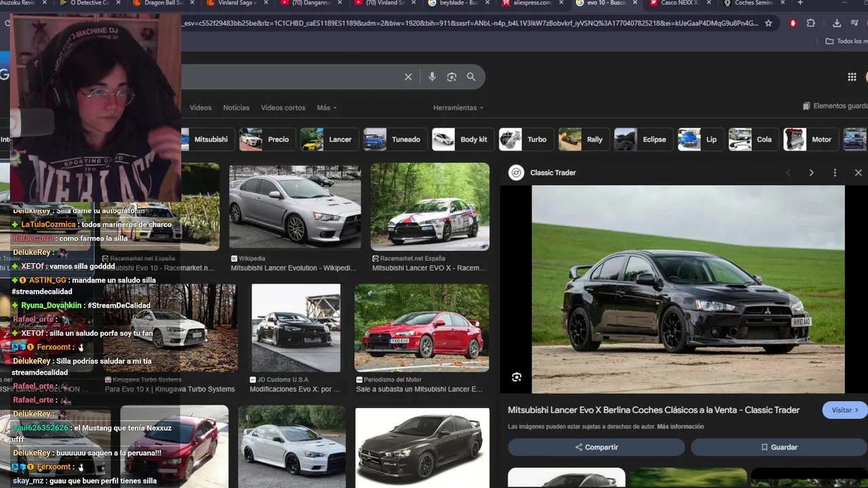868x488 pixels.
Task: Select the Body kit filter chip
Action: [462, 140]
